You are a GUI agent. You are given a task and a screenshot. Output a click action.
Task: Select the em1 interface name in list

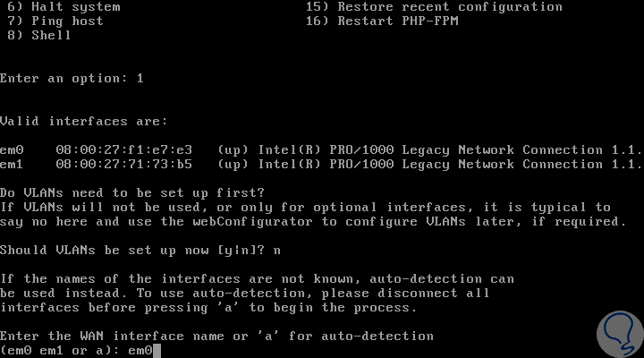[13, 165]
